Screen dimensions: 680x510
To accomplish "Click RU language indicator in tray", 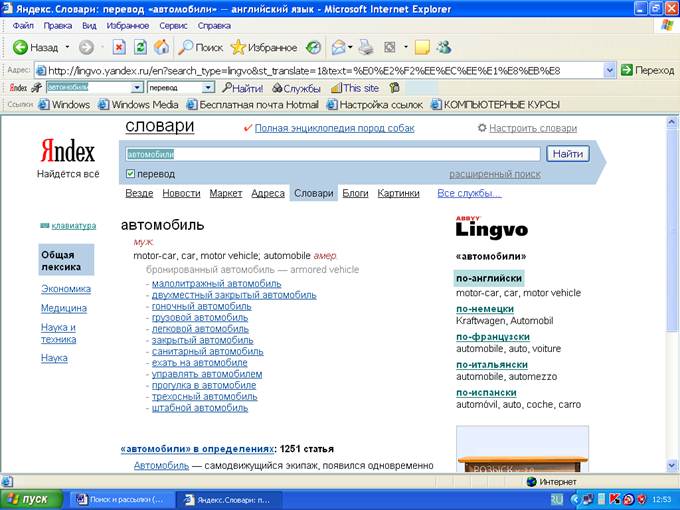I will 556,500.
